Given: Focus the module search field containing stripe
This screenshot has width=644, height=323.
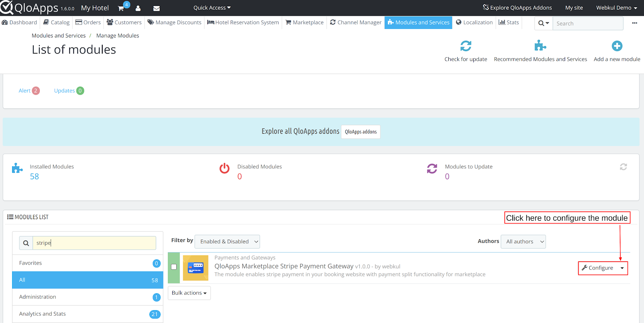Looking at the screenshot, I should pos(94,243).
